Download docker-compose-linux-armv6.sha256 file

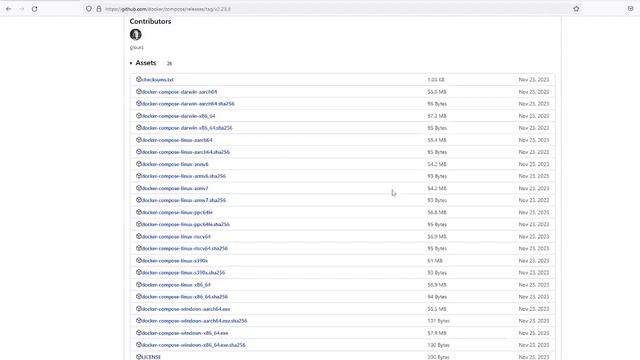(x=184, y=176)
